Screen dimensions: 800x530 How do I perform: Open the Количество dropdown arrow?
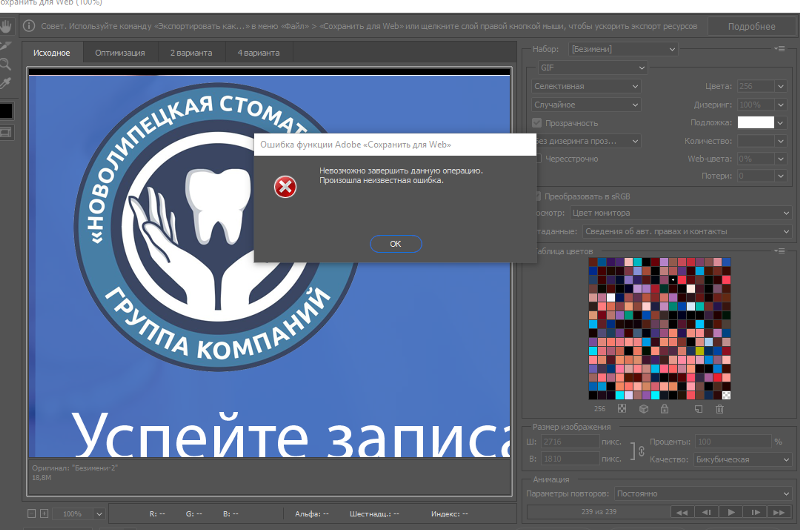(x=781, y=141)
